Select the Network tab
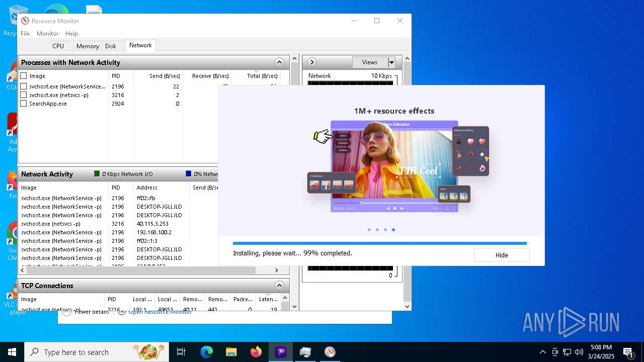The width and height of the screenshot is (644, 362). pyautogui.click(x=140, y=45)
